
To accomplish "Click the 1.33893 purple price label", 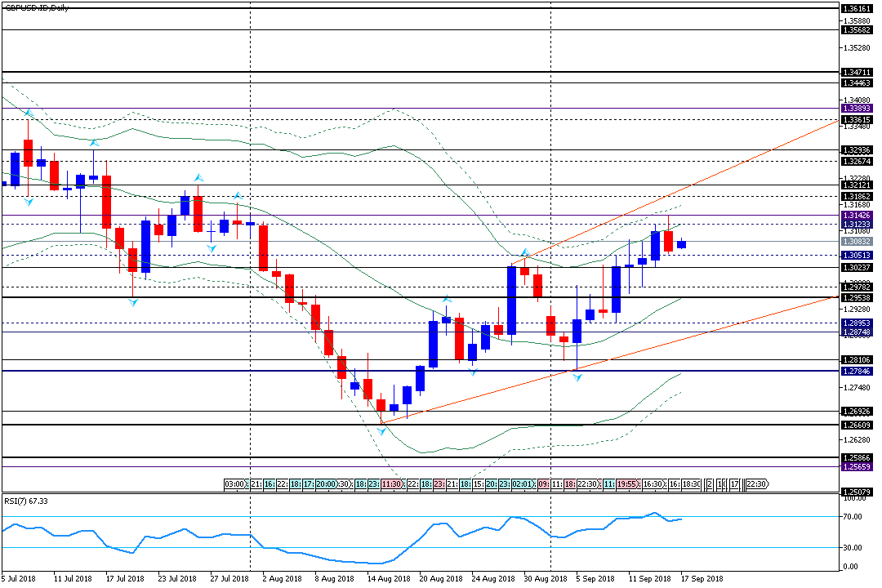I will [857, 109].
